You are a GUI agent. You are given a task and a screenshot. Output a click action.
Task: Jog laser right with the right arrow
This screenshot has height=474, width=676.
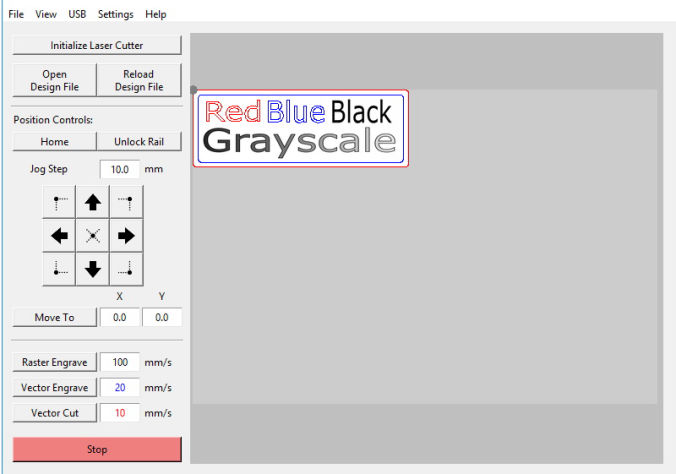(126, 235)
